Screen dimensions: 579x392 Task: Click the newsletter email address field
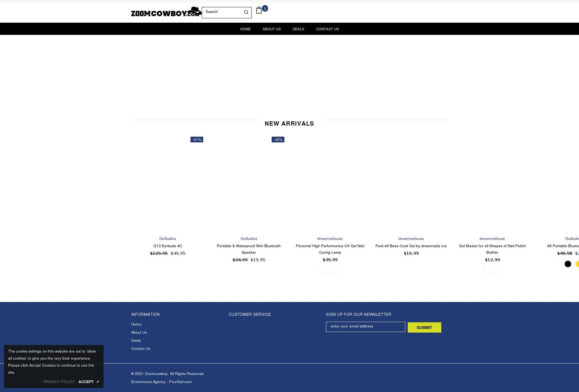click(365, 326)
